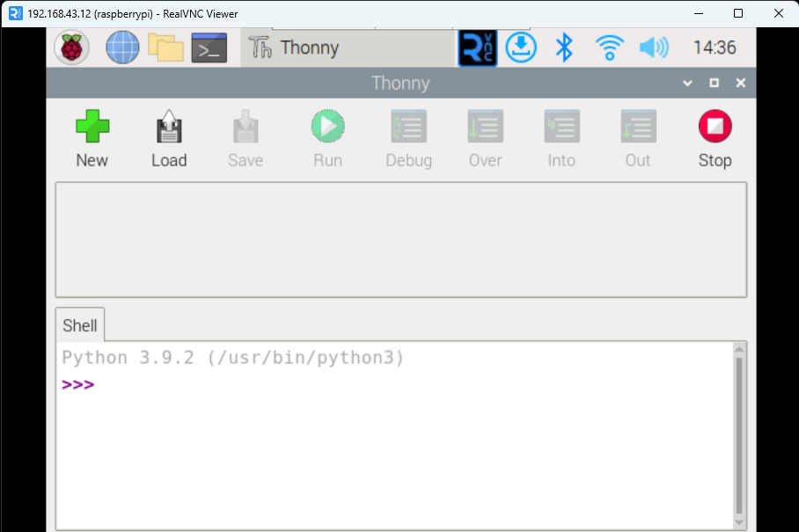
Task: Open the Bluetooth panel menu
Action: tap(564, 47)
